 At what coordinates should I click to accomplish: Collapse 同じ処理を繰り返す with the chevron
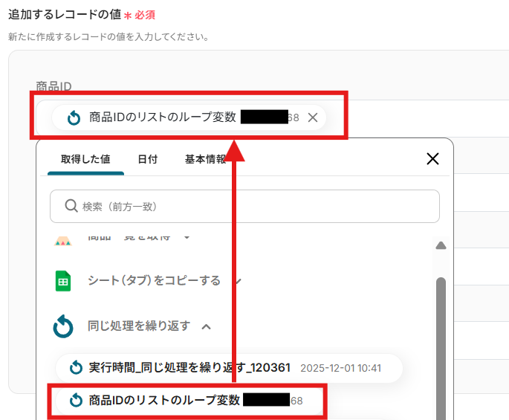(206, 327)
